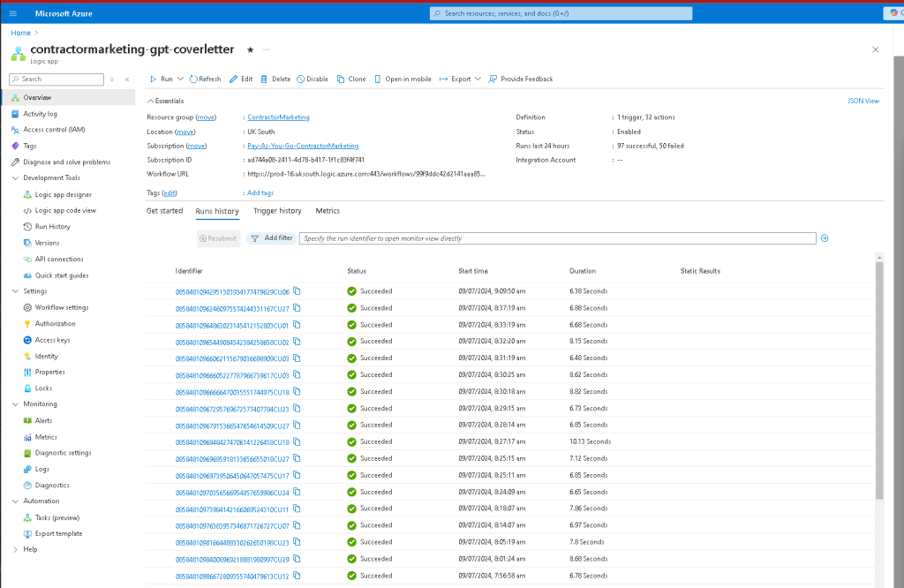Click the Disable logic app button
This screenshot has height=588, width=904.
point(313,79)
